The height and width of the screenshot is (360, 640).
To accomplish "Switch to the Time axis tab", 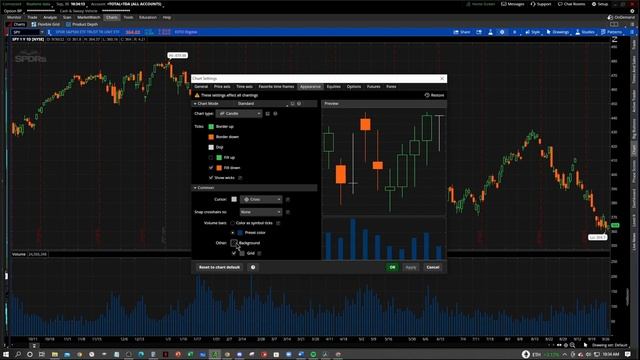I will point(244,87).
